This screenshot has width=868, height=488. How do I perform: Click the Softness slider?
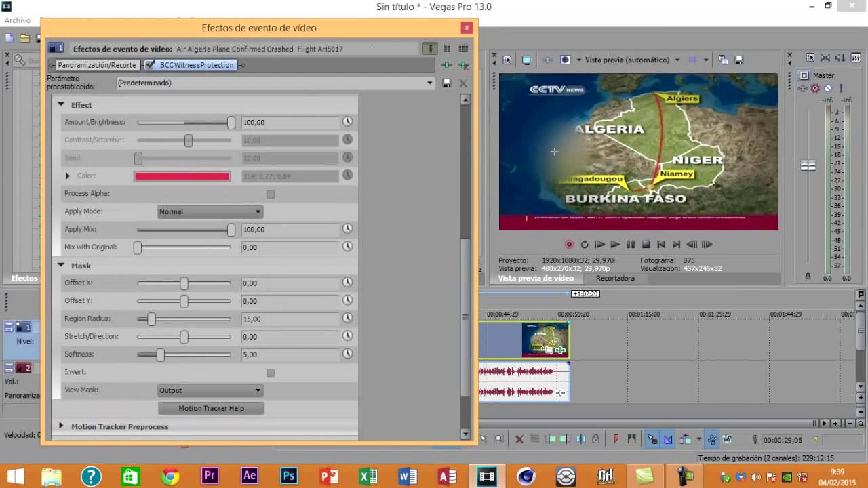pyautogui.click(x=184, y=354)
